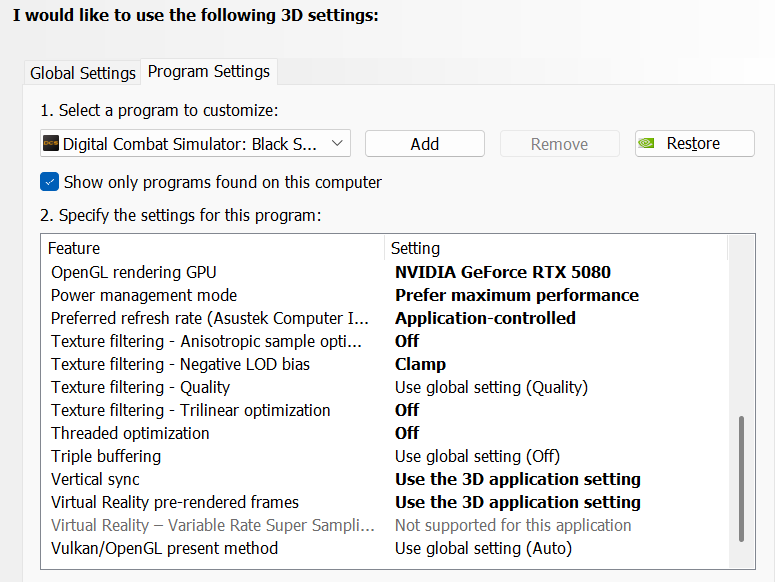Open VR pre-rendered frames' 3D application setting value
The width and height of the screenshot is (775, 582).
[x=518, y=502]
